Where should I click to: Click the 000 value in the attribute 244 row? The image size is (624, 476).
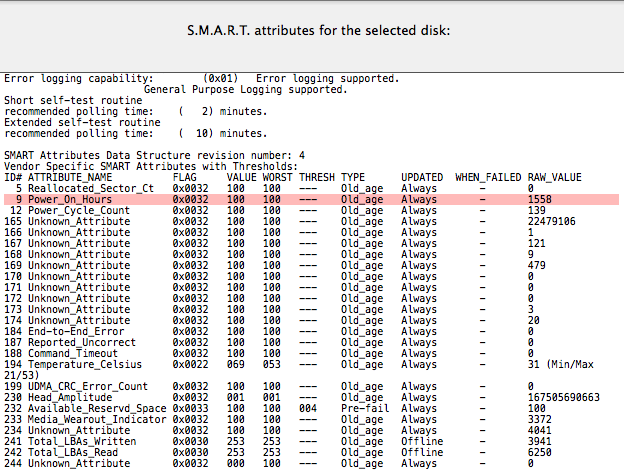(236, 464)
